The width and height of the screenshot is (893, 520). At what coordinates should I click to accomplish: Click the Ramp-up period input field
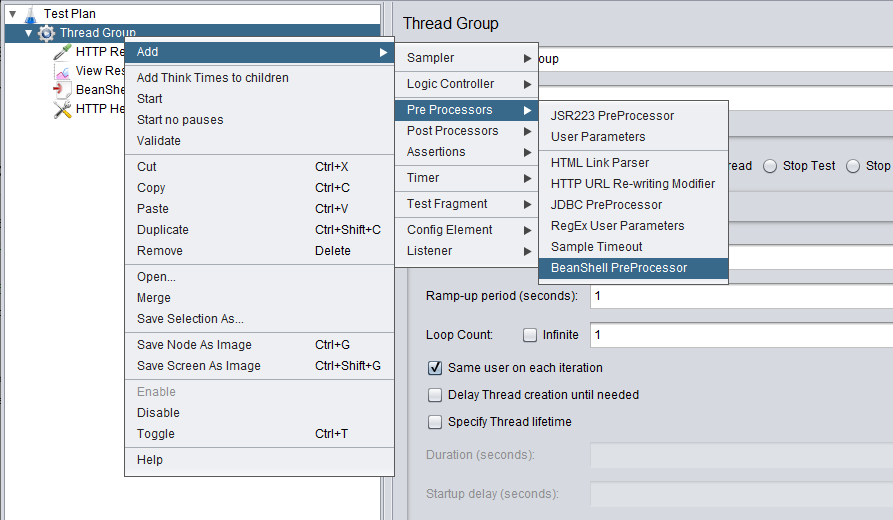click(740, 296)
